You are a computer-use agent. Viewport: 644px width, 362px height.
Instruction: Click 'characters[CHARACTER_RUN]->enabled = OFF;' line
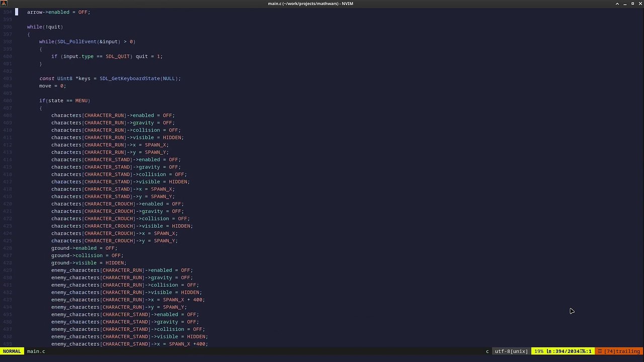coord(113,115)
